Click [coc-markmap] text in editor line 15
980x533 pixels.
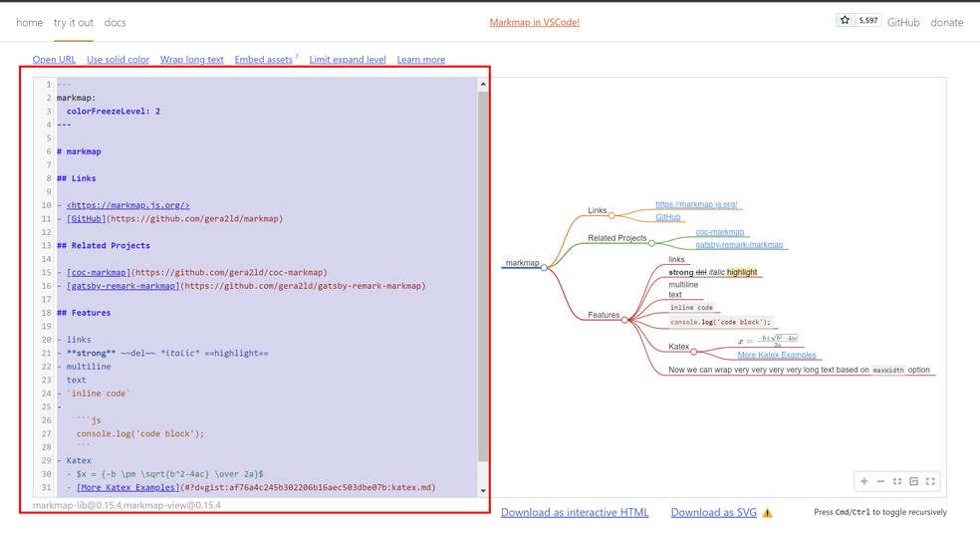click(99, 272)
